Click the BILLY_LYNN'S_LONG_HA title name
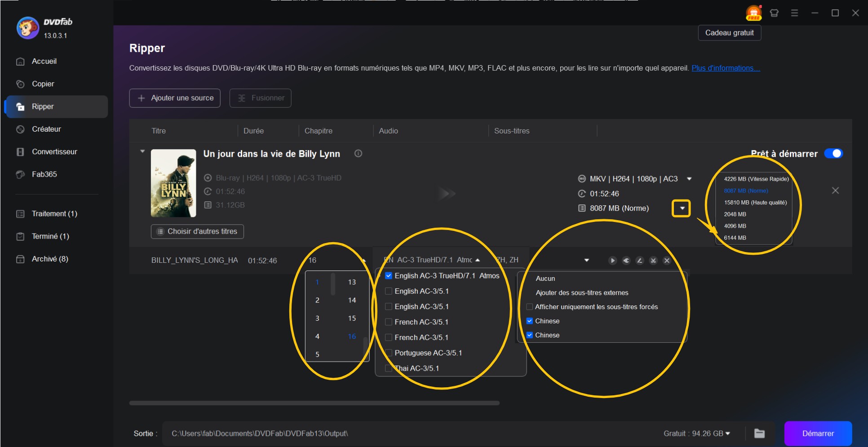Image resolution: width=868 pixels, height=447 pixels. 195,260
